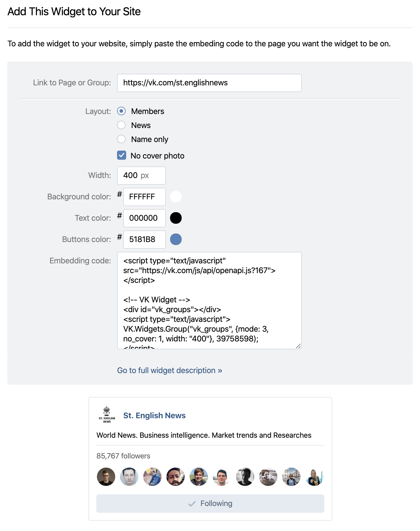Click the Width input field

141,176
